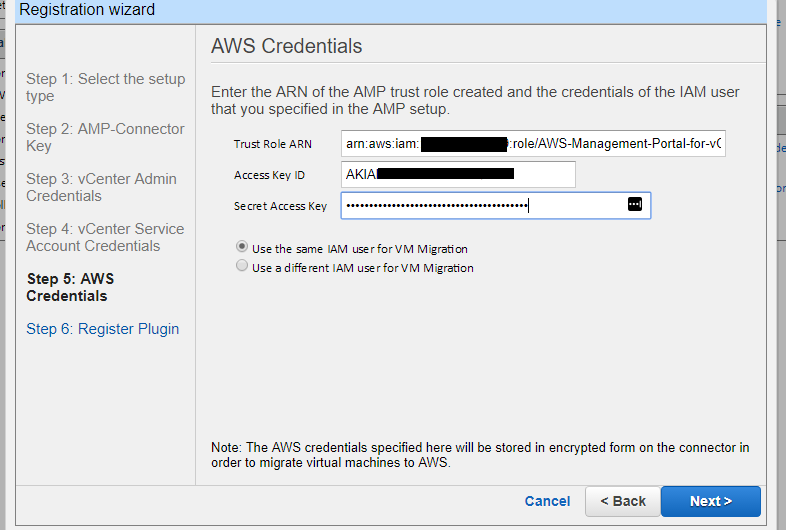Click the password manager icon in Secret Access Key field

635,204
